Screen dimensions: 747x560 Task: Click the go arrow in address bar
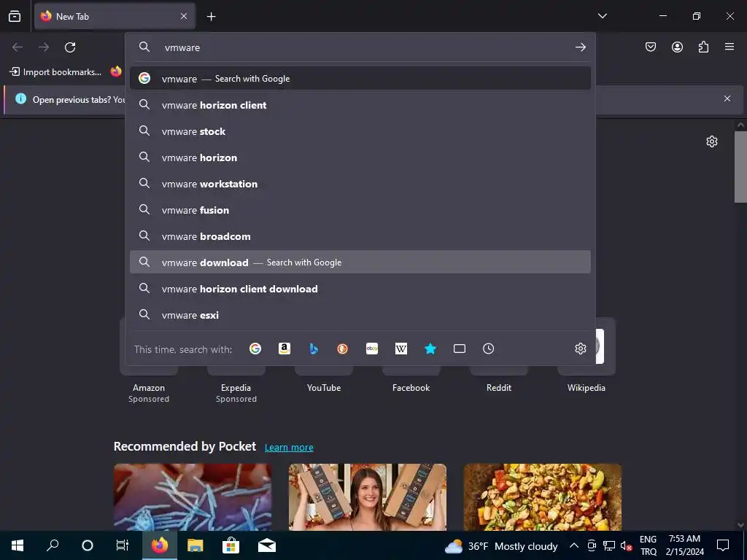pos(580,47)
